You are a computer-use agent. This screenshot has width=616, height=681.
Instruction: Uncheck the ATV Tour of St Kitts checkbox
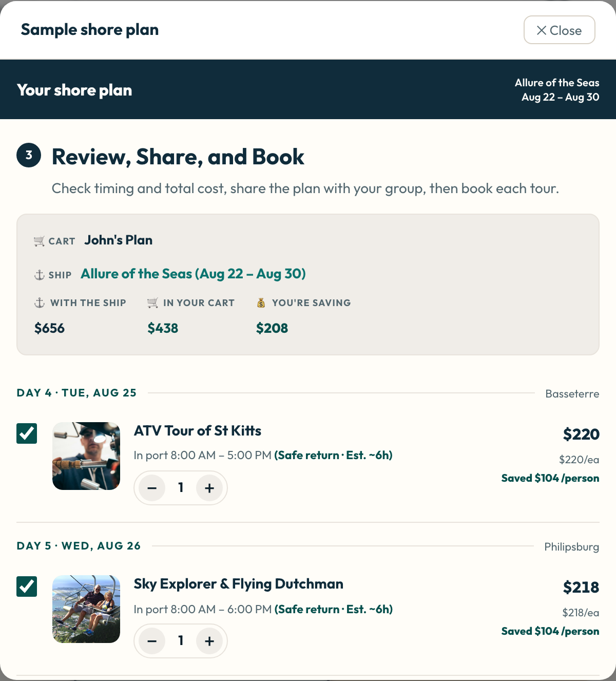(x=27, y=433)
